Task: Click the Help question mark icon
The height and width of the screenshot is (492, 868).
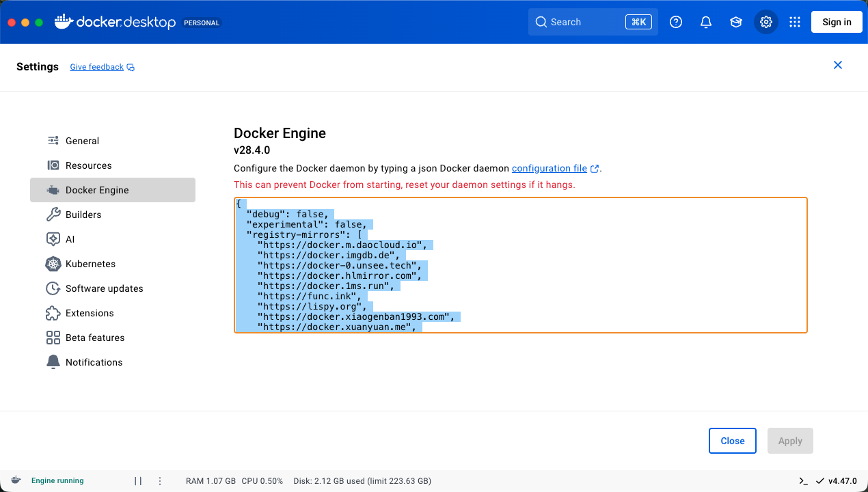Action: [x=675, y=21]
